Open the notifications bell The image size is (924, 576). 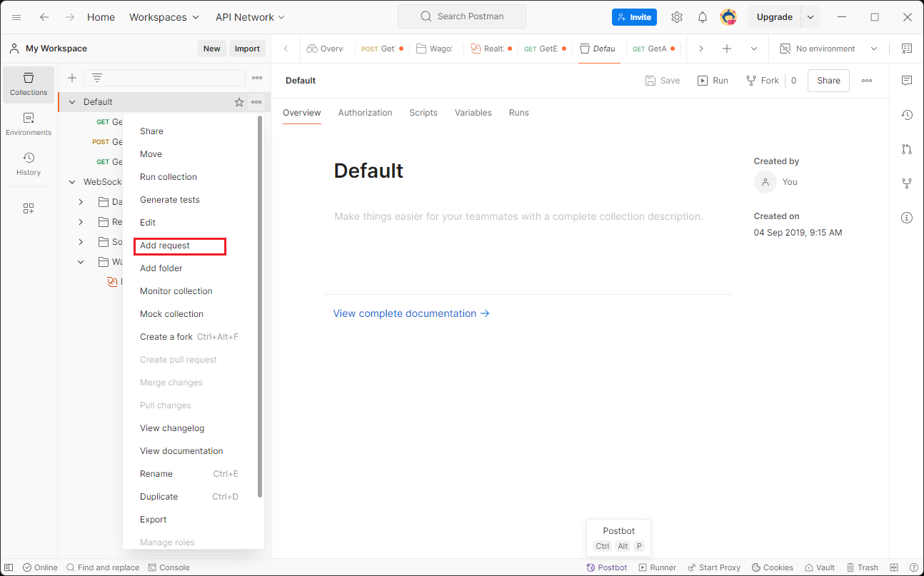pos(703,17)
